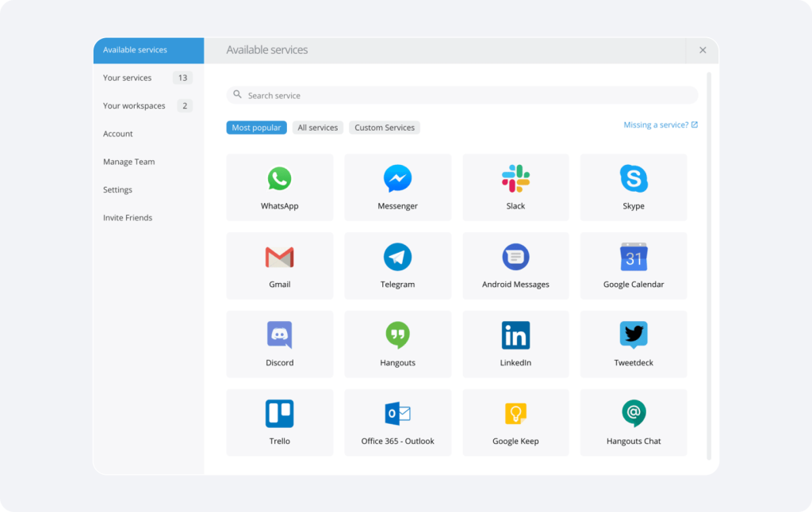Choose the Google Calendar icon
This screenshot has width=812, height=512.
[x=634, y=257]
